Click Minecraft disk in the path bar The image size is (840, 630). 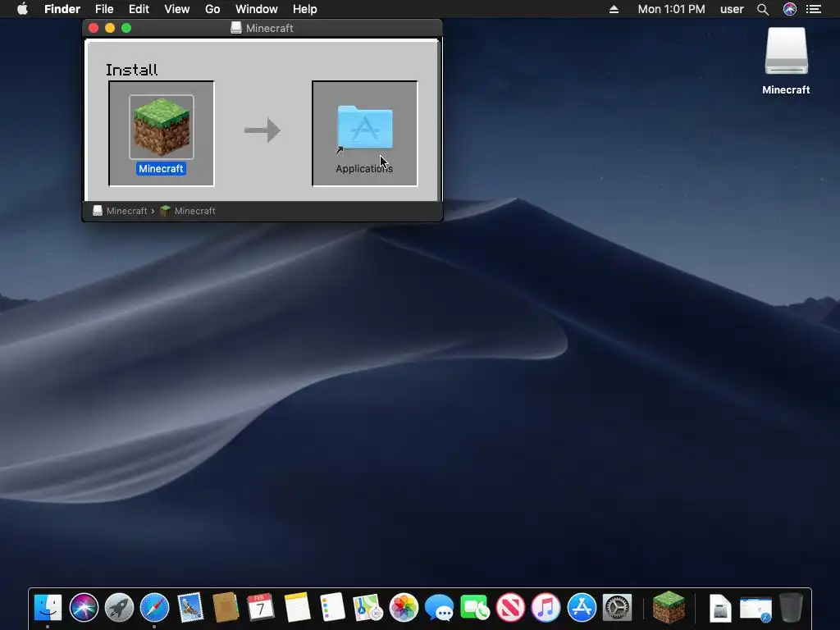coord(120,211)
